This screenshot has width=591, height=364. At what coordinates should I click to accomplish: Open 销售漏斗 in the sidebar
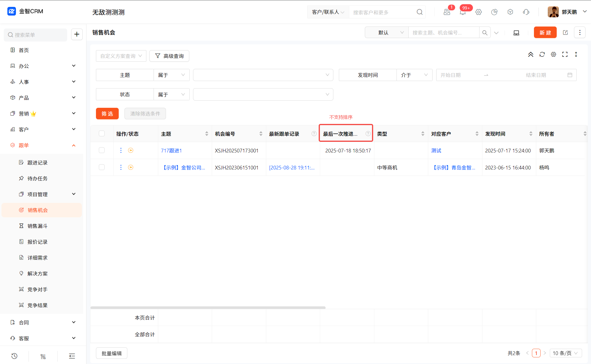(x=37, y=226)
